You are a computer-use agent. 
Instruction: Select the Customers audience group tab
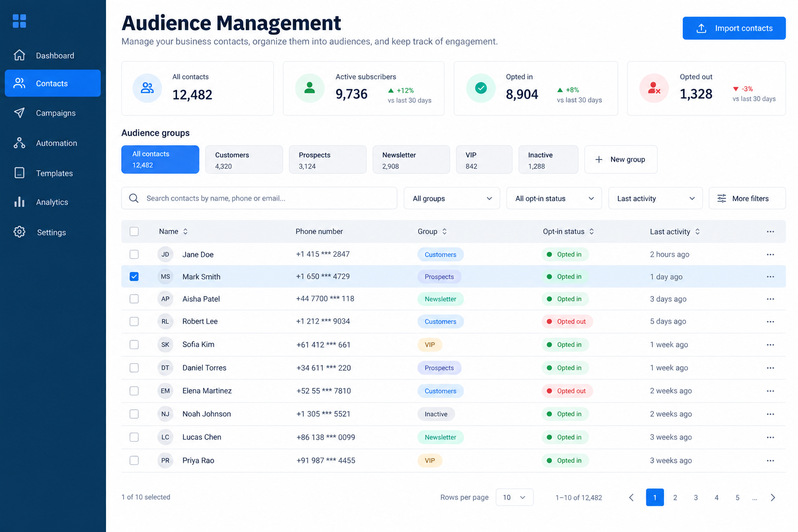[244, 159]
